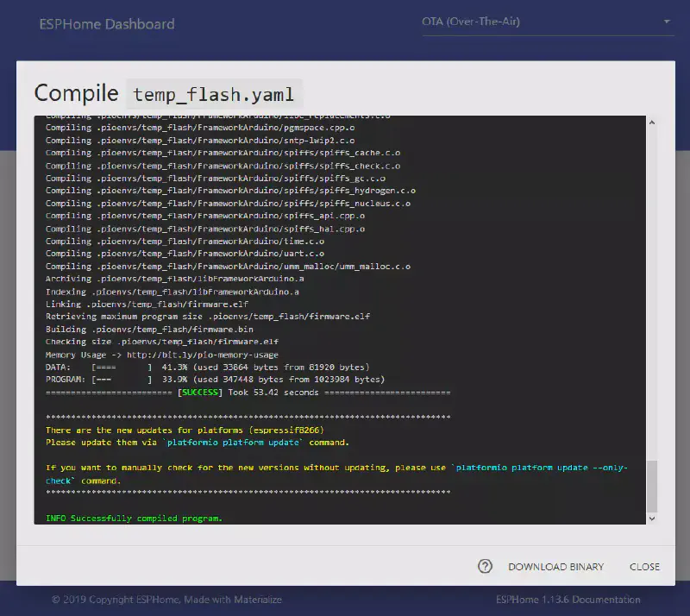Screen dimensions: 690x616
Task: Click the DOWNLOAD BINARY button
Action: pyautogui.click(x=555, y=567)
